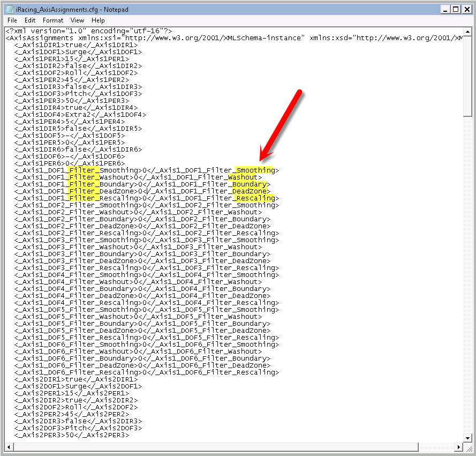
Task: Click the _Axis1_DOF5_Filter_Smoothing line
Action: tap(147, 310)
